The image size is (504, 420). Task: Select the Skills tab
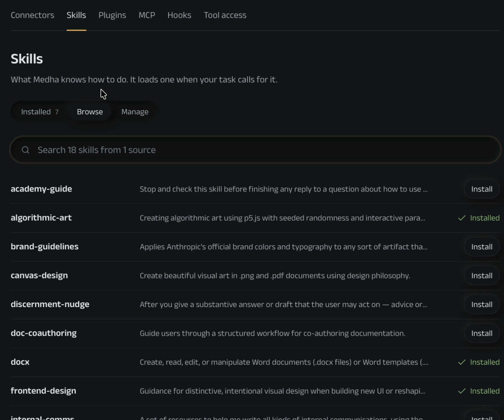coord(76,15)
